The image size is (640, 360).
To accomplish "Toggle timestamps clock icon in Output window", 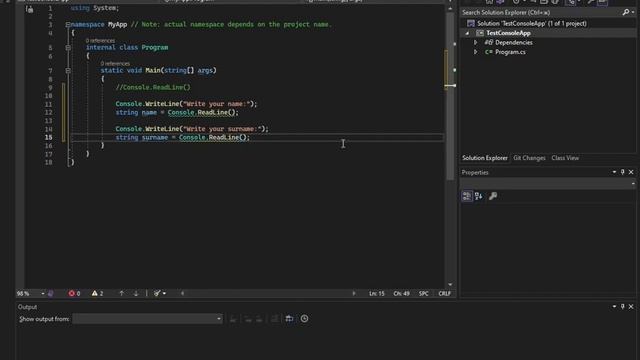I will pos(304,319).
